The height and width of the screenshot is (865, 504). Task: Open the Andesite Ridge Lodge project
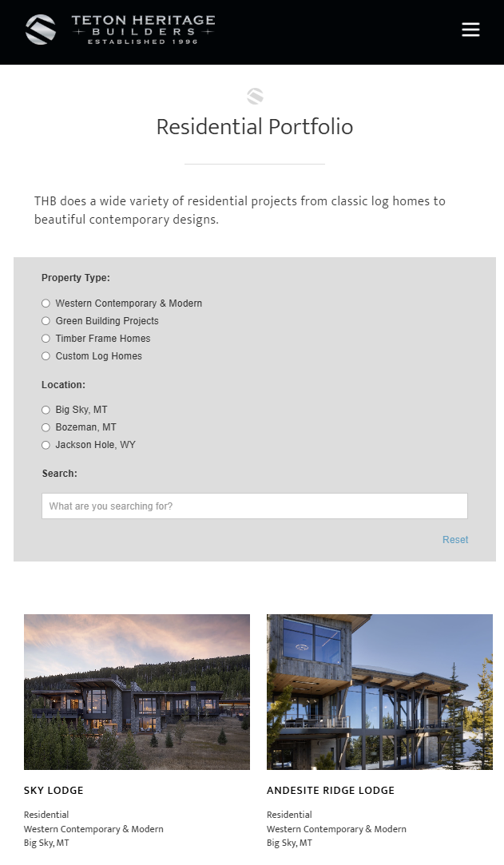pyautogui.click(x=330, y=790)
